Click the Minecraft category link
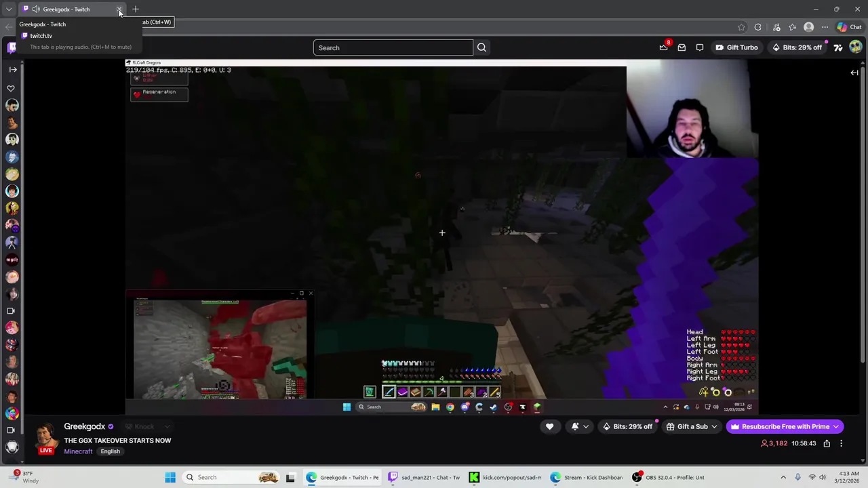 78,451
